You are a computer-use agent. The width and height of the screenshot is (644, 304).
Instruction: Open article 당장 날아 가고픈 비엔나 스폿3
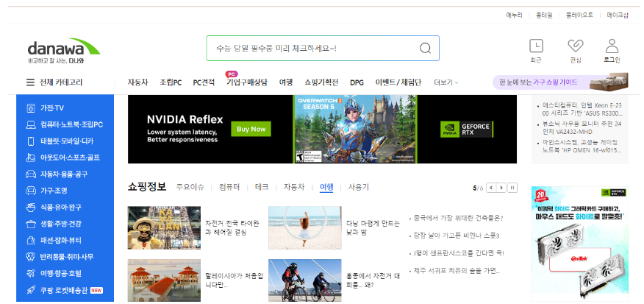(x=457, y=236)
